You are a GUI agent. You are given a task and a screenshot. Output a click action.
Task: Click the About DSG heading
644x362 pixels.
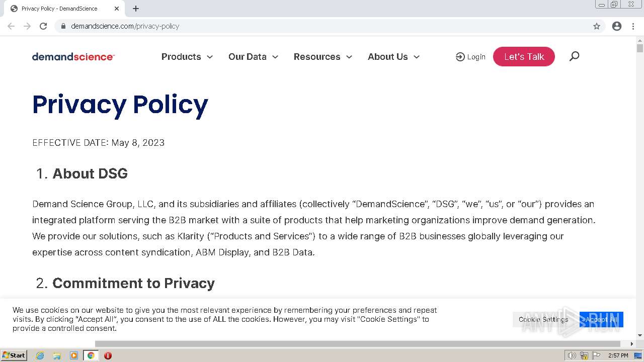point(90,173)
